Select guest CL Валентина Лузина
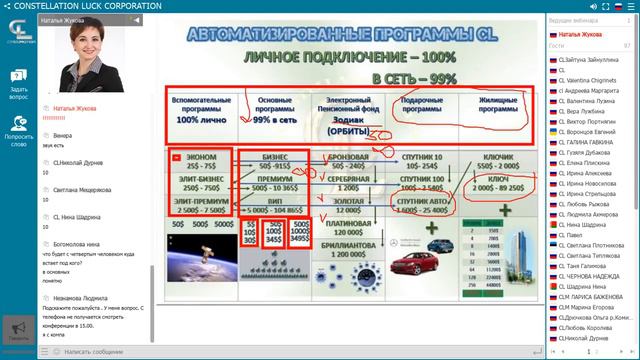The width and height of the screenshot is (640, 360). (x=587, y=101)
